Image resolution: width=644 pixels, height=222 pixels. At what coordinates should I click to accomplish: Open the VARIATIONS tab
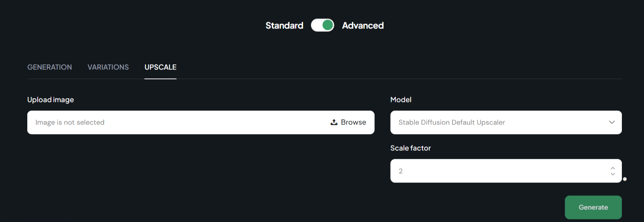(x=108, y=67)
